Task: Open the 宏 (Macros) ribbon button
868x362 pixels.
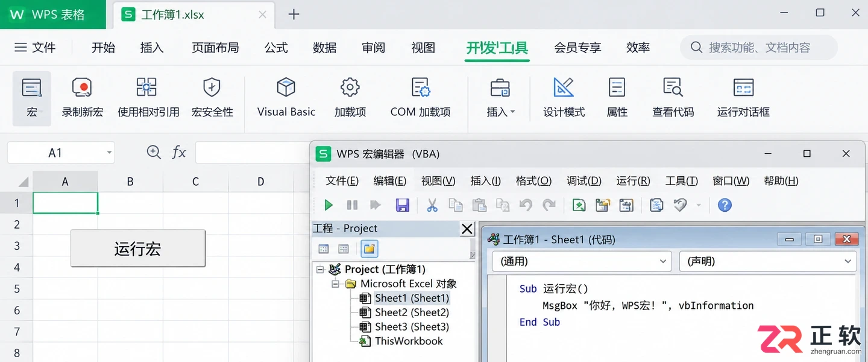Action: click(31, 98)
